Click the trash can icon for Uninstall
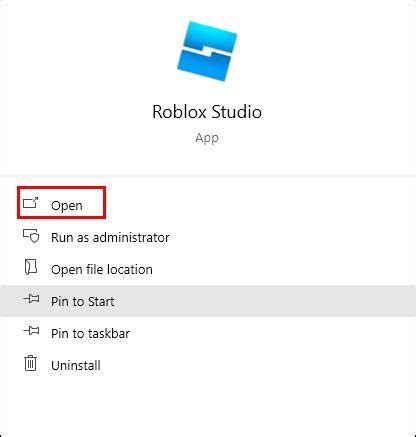 (31, 363)
